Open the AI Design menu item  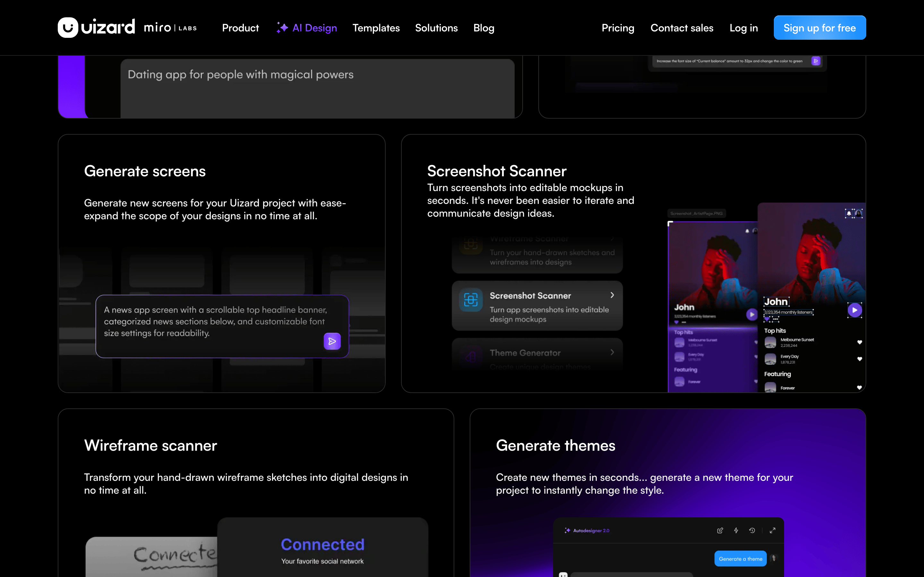(x=307, y=28)
